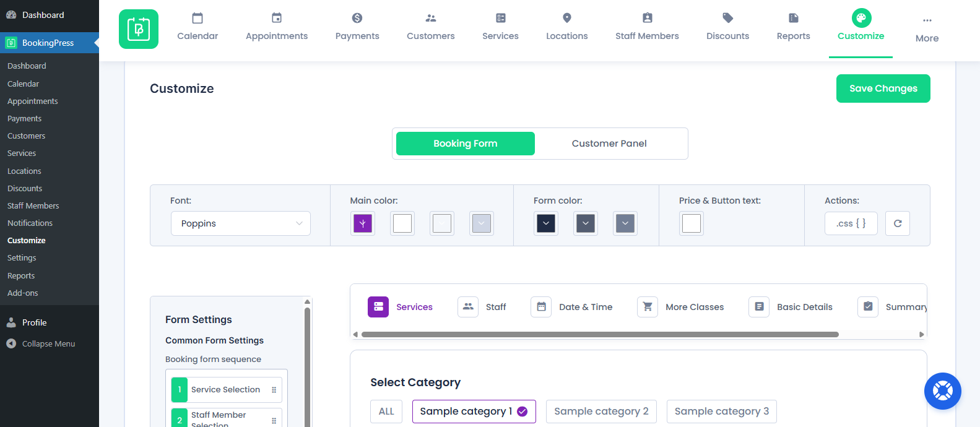
Task: Click the reset refresh icon under Actions
Action: (897, 223)
